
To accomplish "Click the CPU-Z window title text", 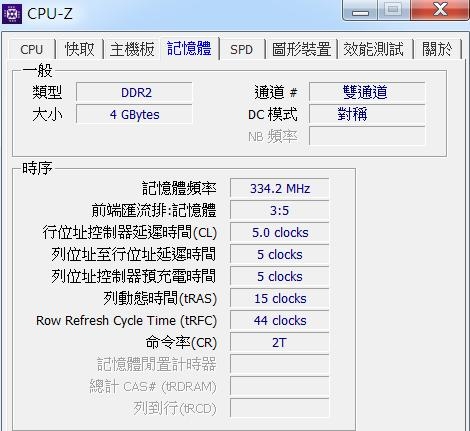I will 50,14.
